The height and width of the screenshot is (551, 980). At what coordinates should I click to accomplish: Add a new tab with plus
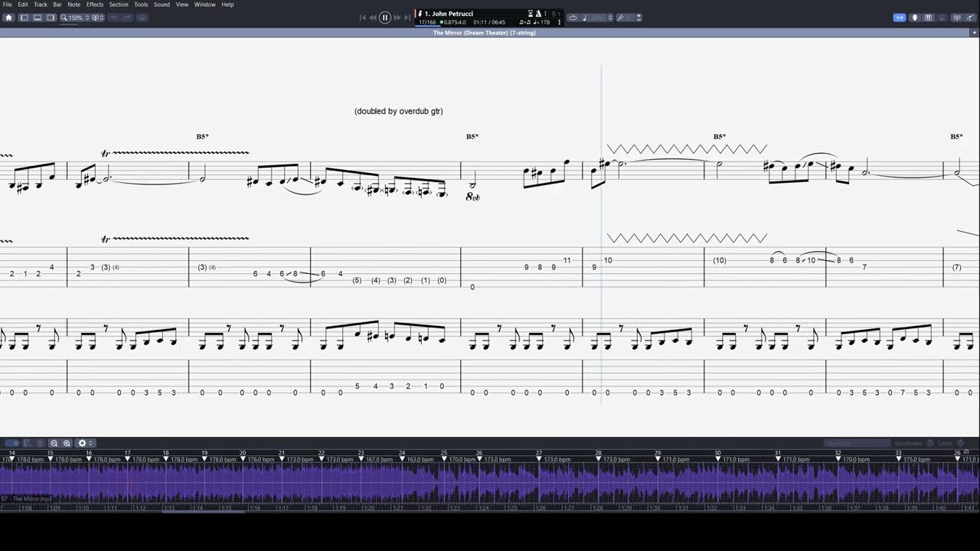point(975,33)
